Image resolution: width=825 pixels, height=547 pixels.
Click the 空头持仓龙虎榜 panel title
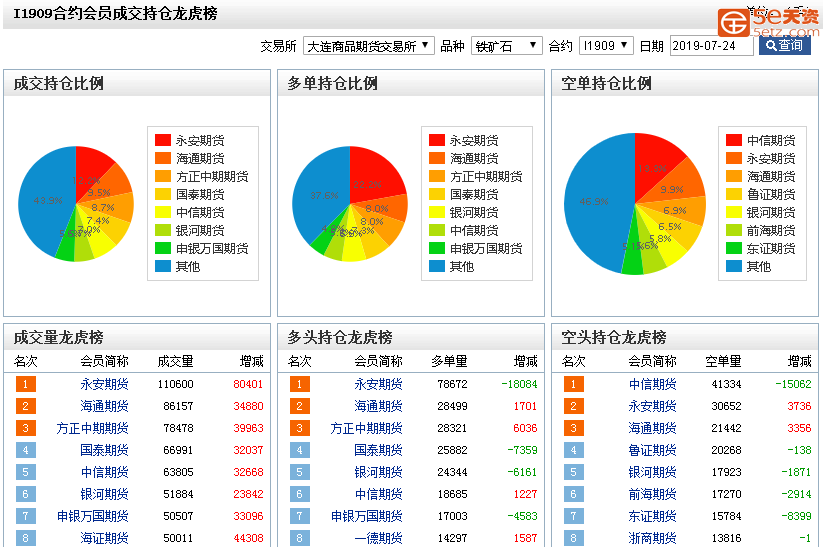tap(613, 337)
